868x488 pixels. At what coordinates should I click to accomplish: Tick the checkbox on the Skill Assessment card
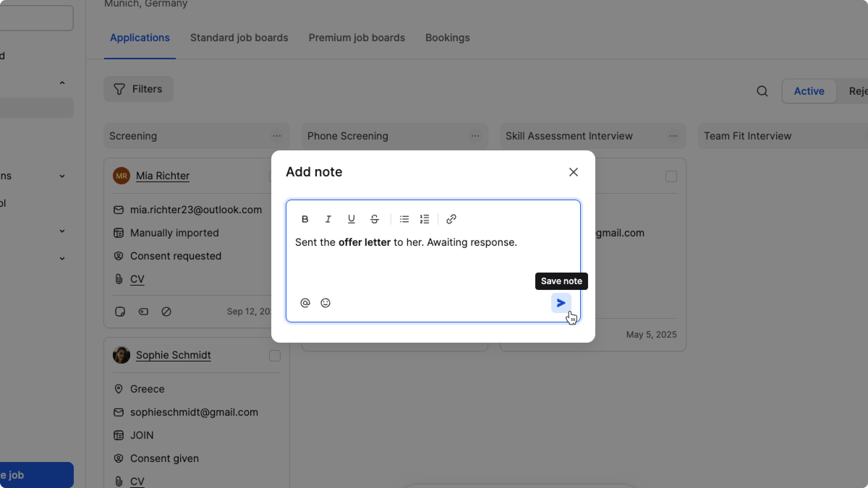click(x=671, y=176)
